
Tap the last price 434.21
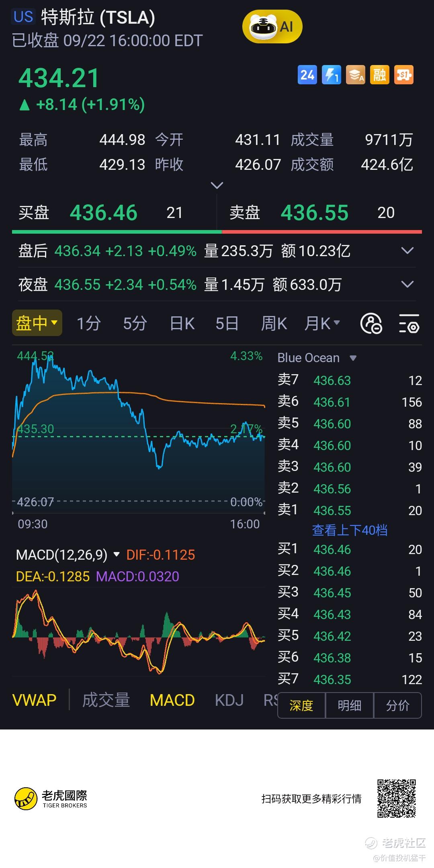point(59,78)
